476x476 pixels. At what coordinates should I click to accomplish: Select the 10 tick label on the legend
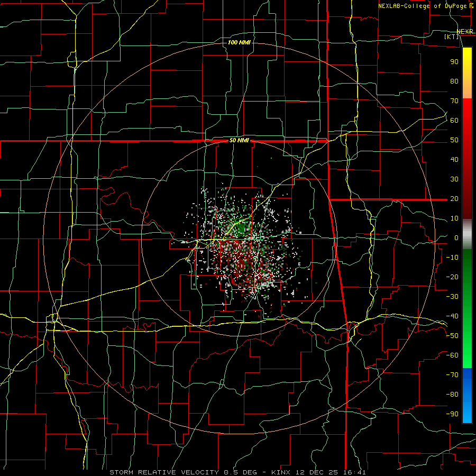(x=454, y=218)
